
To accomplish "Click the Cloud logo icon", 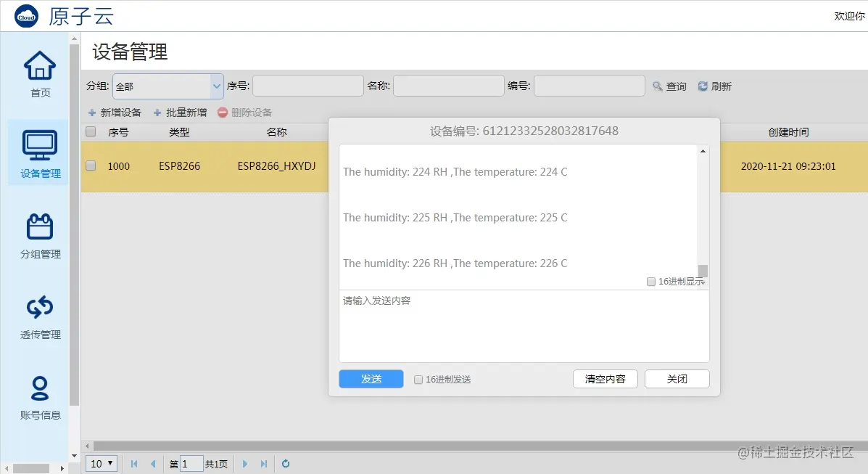I will pyautogui.click(x=26, y=16).
